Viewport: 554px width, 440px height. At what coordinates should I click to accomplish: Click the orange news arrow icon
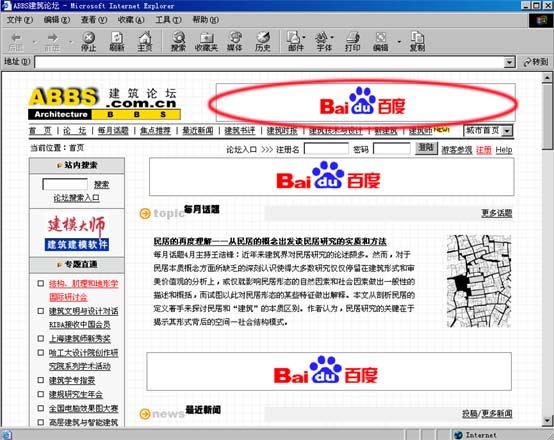[x=145, y=414]
